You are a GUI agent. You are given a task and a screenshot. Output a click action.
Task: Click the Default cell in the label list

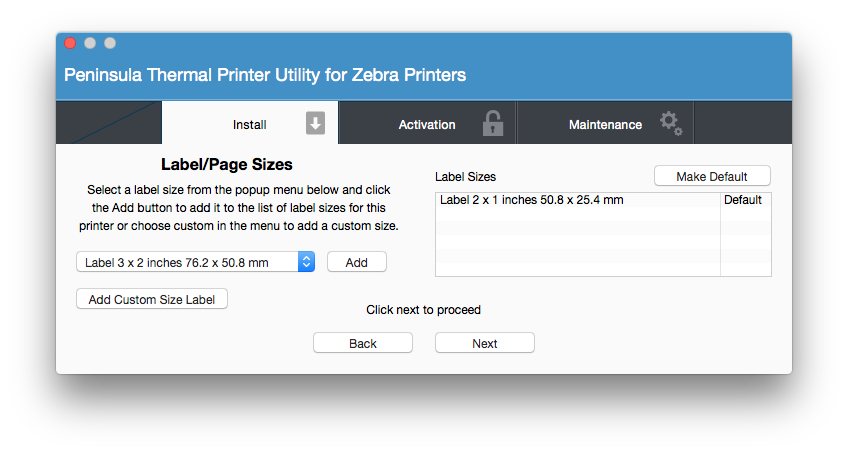click(x=743, y=200)
